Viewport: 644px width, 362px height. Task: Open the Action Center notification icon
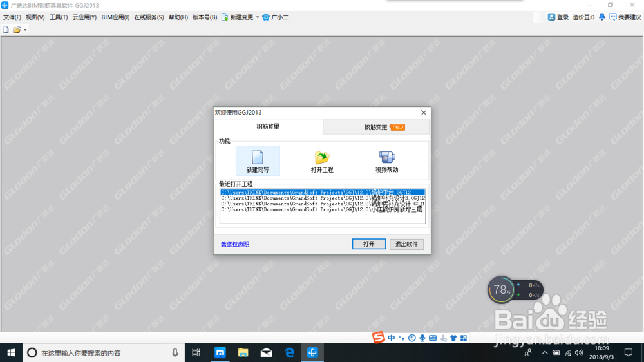click(629, 352)
